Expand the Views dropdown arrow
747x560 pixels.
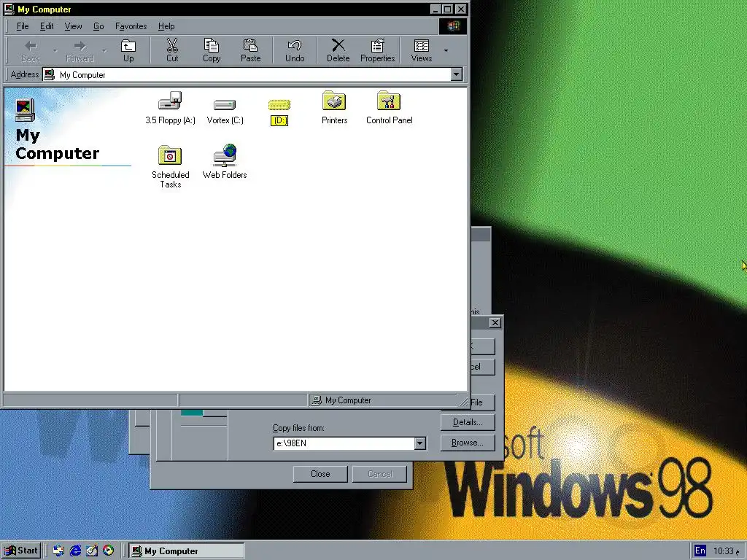point(446,50)
